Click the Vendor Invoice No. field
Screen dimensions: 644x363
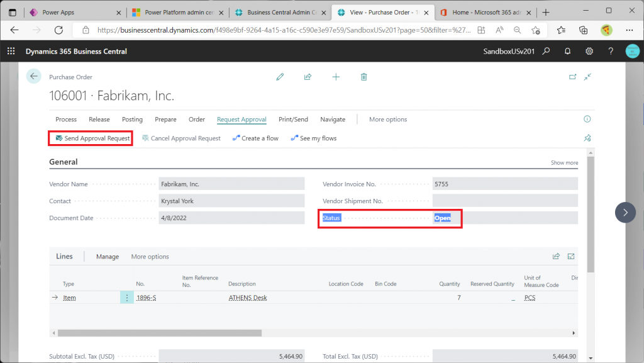click(505, 184)
